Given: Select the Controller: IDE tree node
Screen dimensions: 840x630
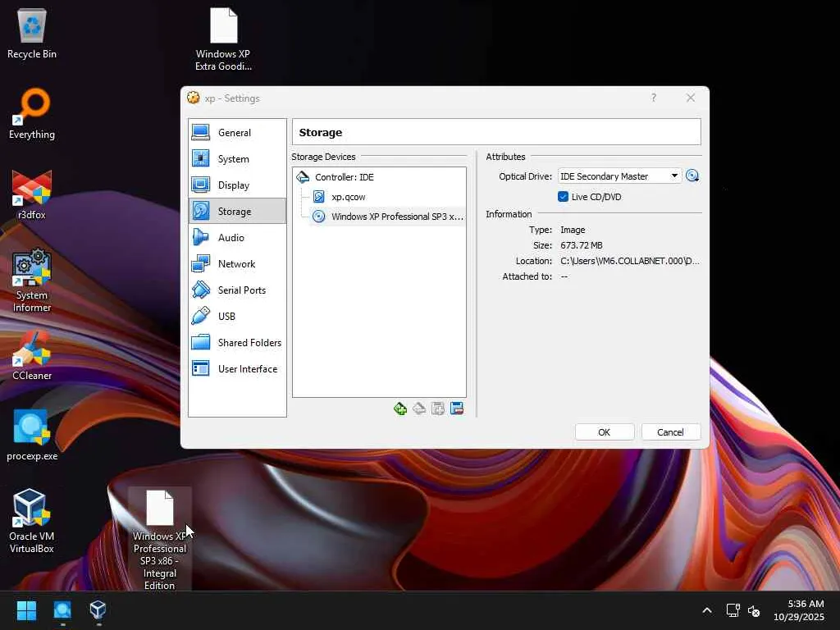Looking at the screenshot, I should point(344,177).
